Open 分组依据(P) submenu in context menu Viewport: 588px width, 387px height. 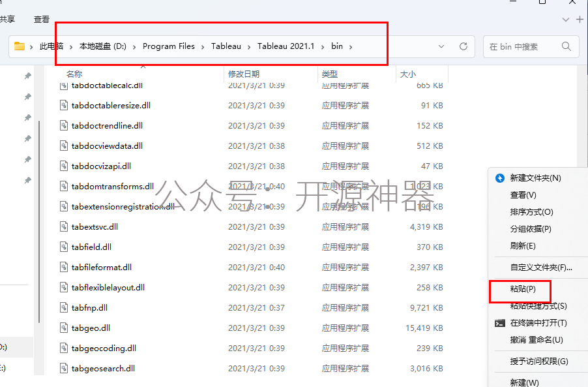point(531,228)
